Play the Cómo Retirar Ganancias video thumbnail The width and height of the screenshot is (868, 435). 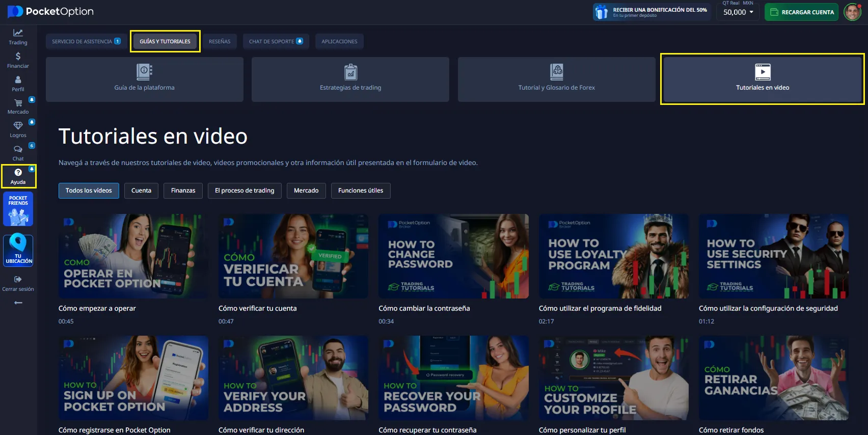click(774, 378)
